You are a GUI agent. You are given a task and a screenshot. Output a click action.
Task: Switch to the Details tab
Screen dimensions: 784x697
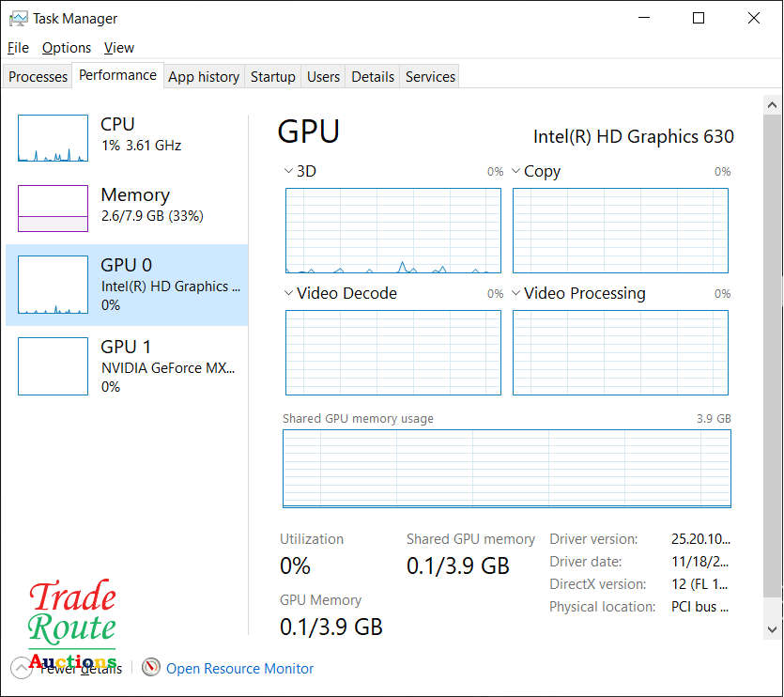point(373,77)
